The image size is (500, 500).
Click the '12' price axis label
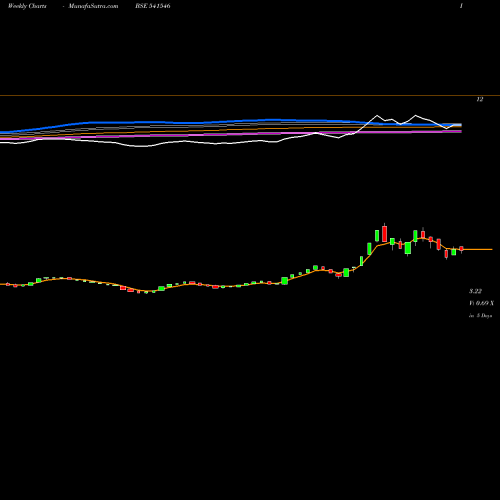tap(480, 99)
